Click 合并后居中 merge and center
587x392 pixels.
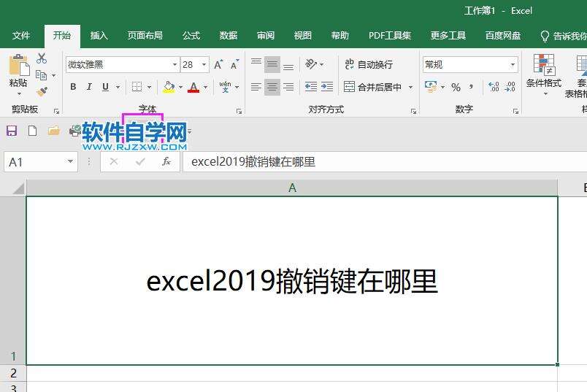click(372, 88)
